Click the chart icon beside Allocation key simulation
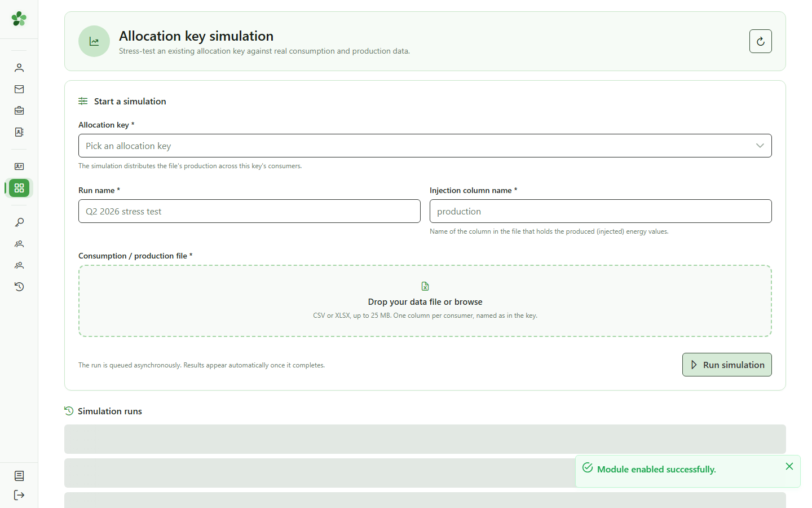Viewport: 812px width, 508px height. 94,41
